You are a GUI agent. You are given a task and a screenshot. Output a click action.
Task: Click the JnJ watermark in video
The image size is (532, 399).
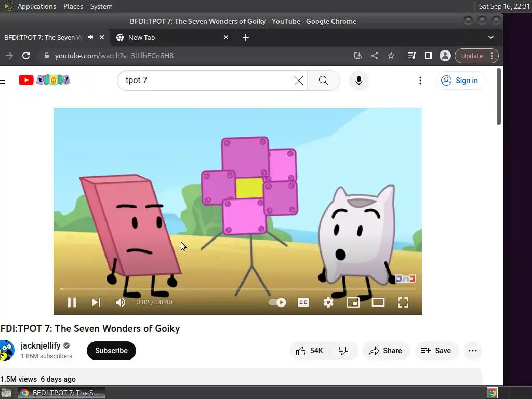point(406,278)
